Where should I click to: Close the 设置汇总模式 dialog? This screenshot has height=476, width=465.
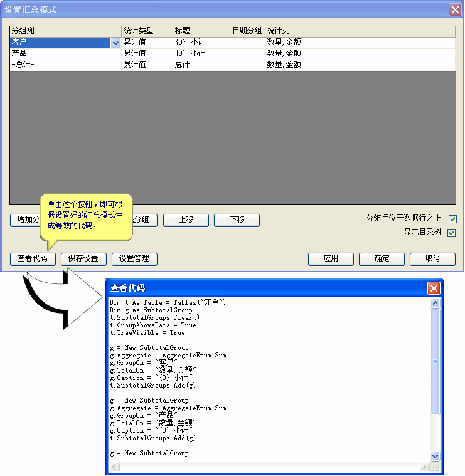(455, 9)
